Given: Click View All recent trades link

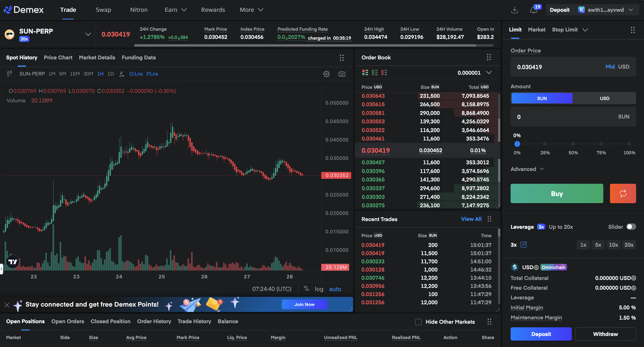Looking at the screenshot, I should [471, 219].
